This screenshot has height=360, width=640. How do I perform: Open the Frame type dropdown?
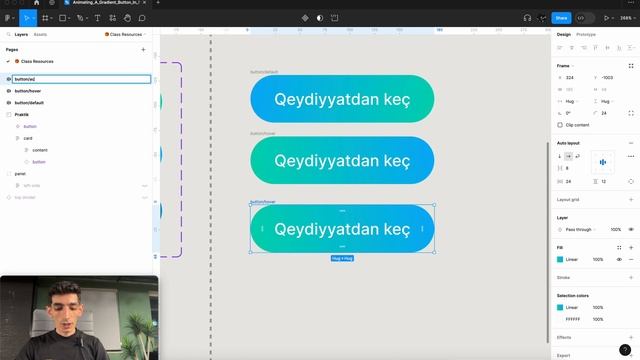click(565, 66)
